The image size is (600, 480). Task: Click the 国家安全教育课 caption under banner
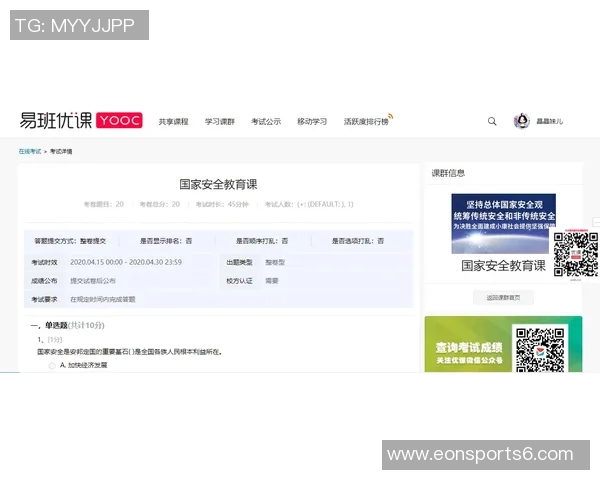(x=503, y=266)
